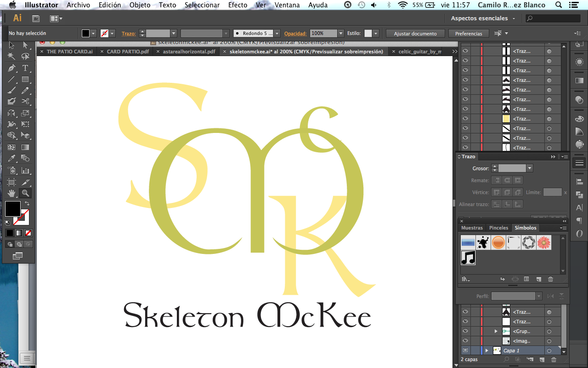This screenshot has width=588, height=368.
Task: Open Preferencias from the control bar
Action: point(469,33)
